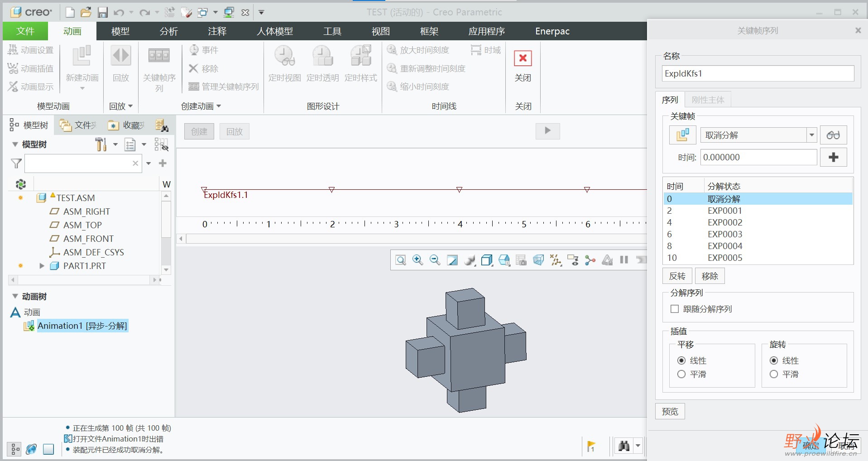The width and height of the screenshot is (868, 461).
Task: Click the Repaint icon in the graphics toolbar
Action: 452,260
